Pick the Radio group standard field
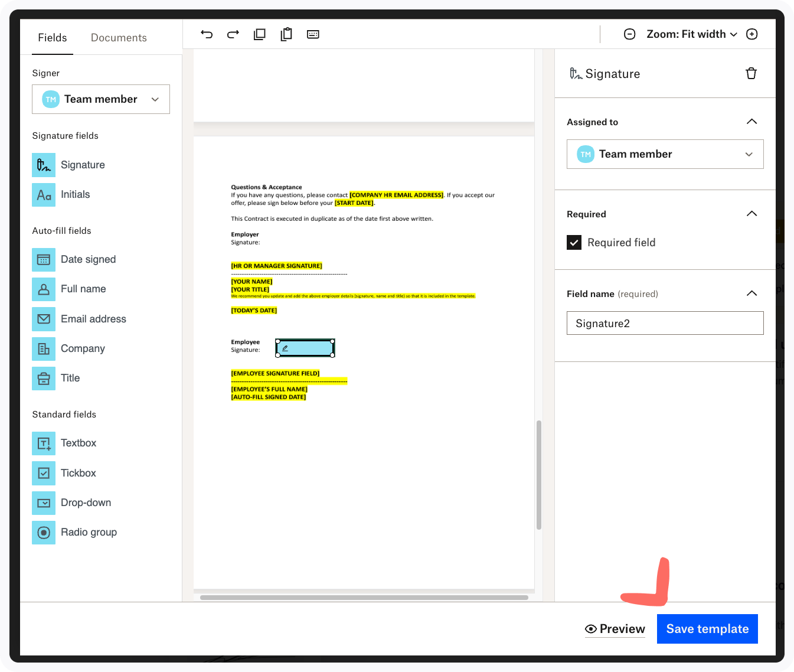This screenshot has height=672, width=794. coord(89,532)
